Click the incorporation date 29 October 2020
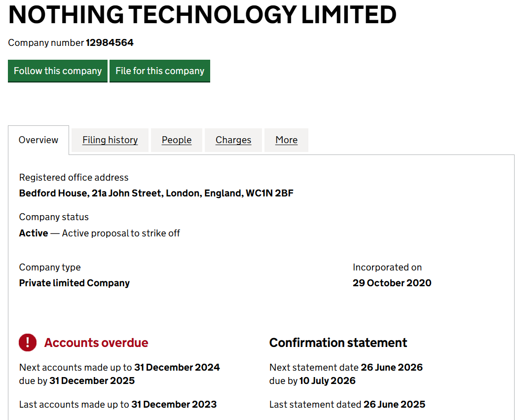 tap(392, 283)
